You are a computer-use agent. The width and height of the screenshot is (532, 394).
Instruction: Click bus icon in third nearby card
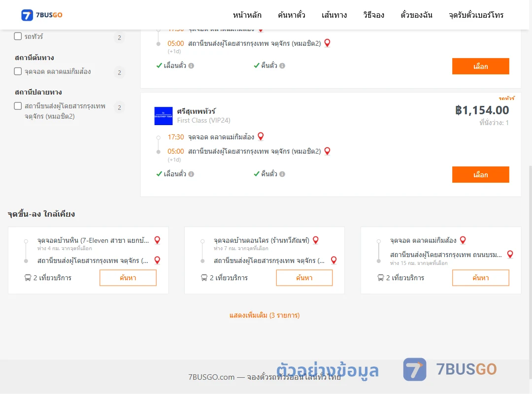[x=381, y=278]
